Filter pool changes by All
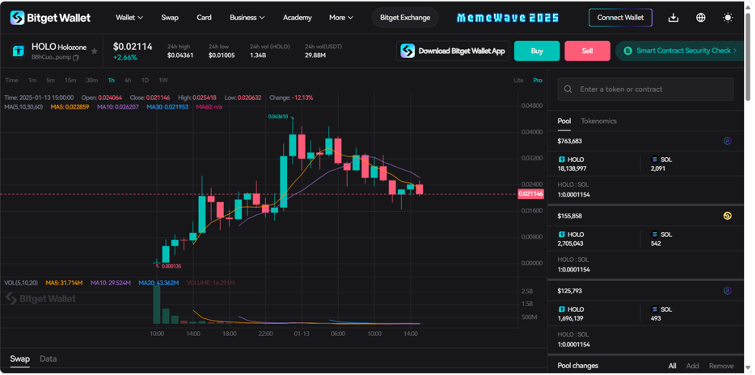This screenshot has height=375, width=755. click(672, 366)
